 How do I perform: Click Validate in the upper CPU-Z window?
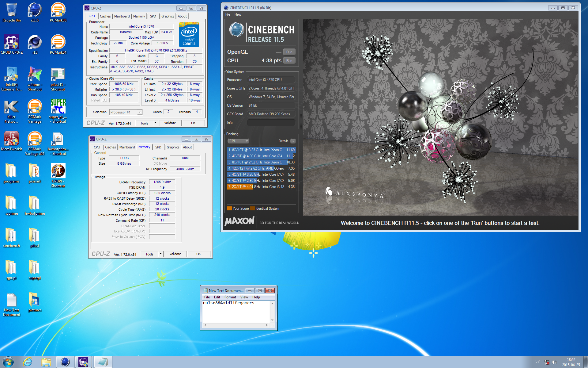170,123
